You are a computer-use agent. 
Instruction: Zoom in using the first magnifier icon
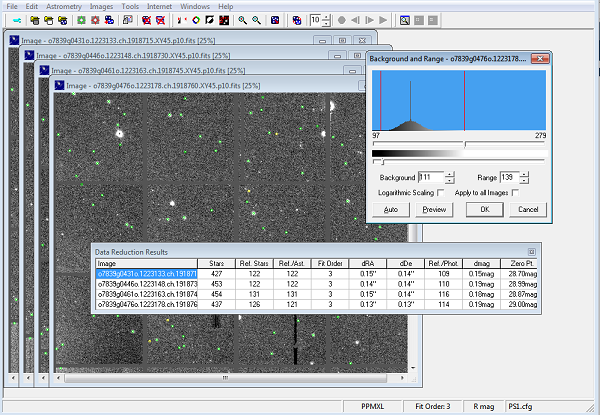click(242, 21)
